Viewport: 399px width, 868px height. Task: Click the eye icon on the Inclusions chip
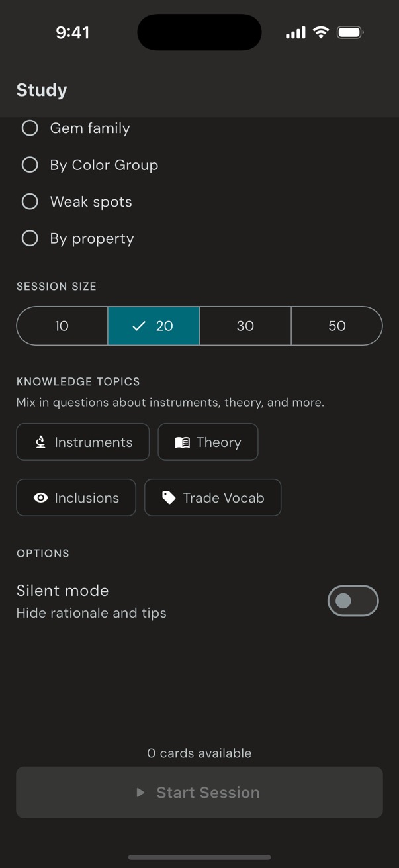tap(40, 497)
